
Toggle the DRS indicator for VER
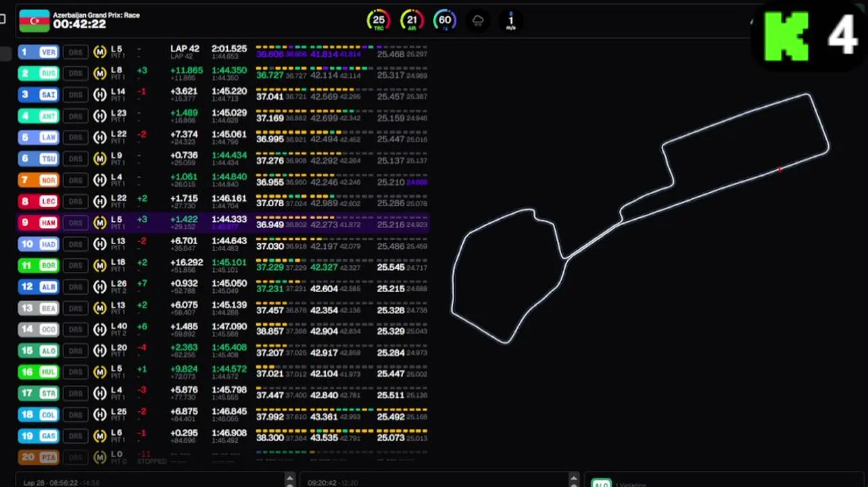coord(76,52)
